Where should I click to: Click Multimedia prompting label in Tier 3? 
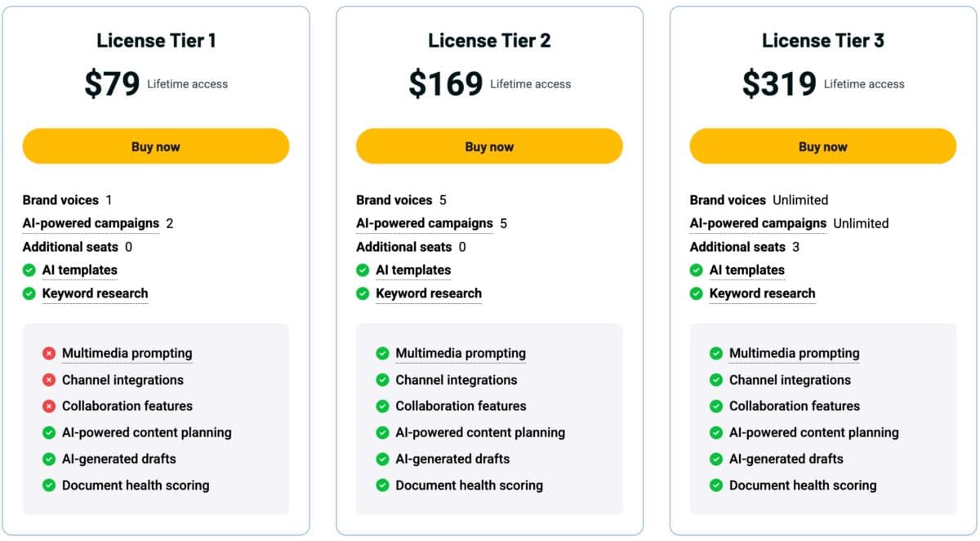coord(794,354)
